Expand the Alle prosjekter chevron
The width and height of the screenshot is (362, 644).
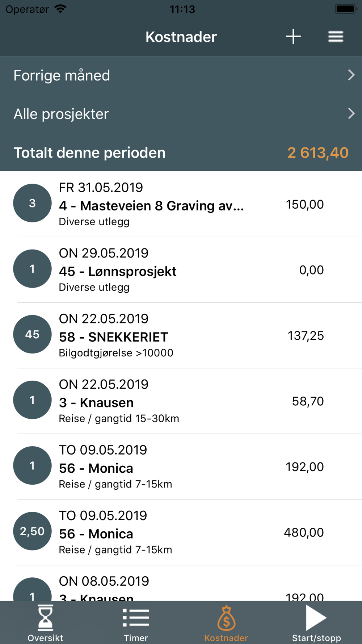pyautogui.click(x=351, y=114)
